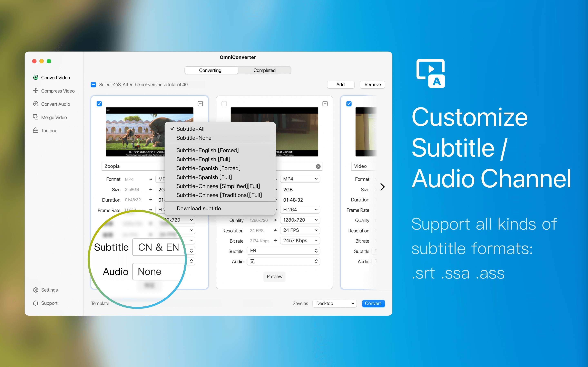Click the Merge Video sidebar icon
This screenshot has width=588, height=367.
point(36,117)
